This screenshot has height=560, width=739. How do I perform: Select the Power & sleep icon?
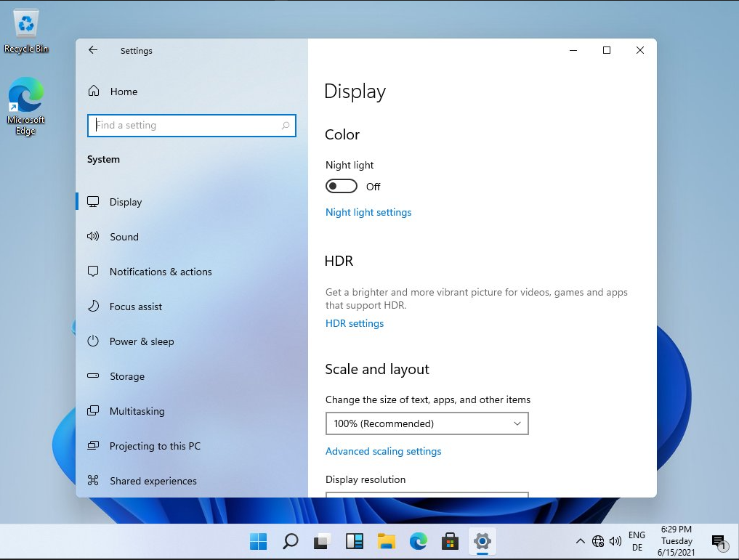point(93,341)
